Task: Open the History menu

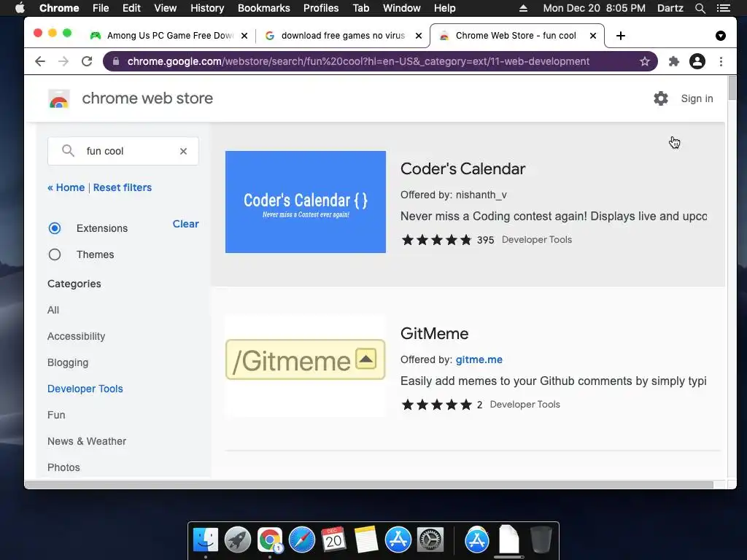Action: click(207, 8)
